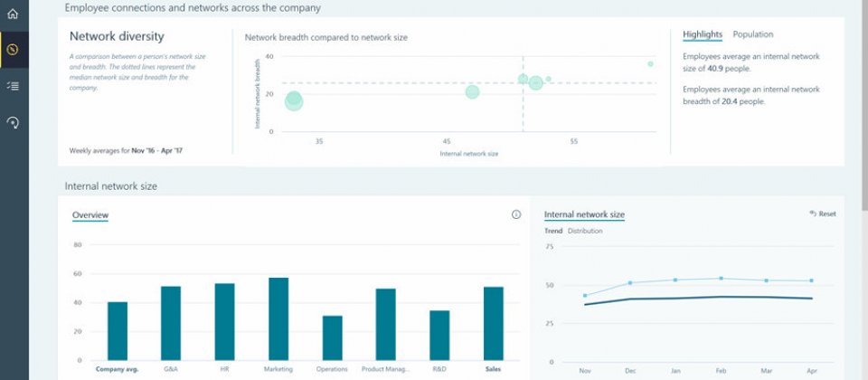This screenshot has height=380, width=868.
Task: Click the February point on light-blue trend line
Action: [721, 279]
